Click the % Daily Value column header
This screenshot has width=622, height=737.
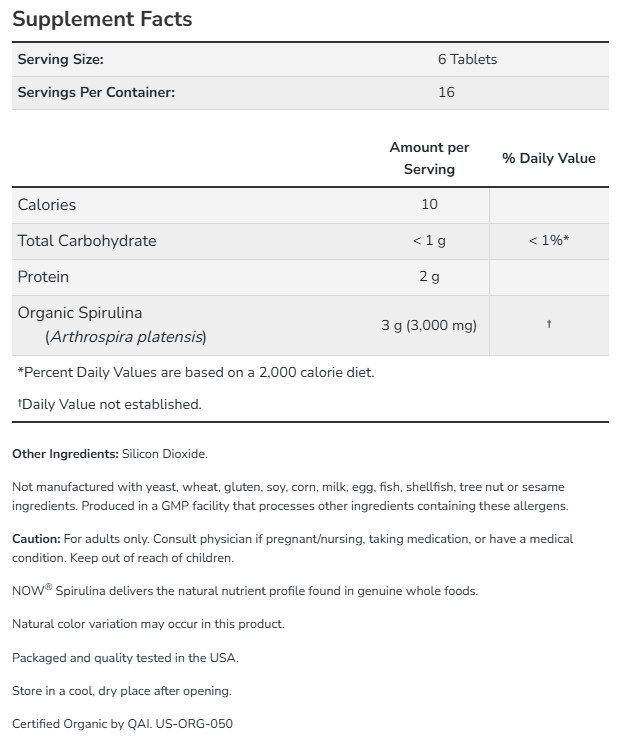tap(548, 158)
